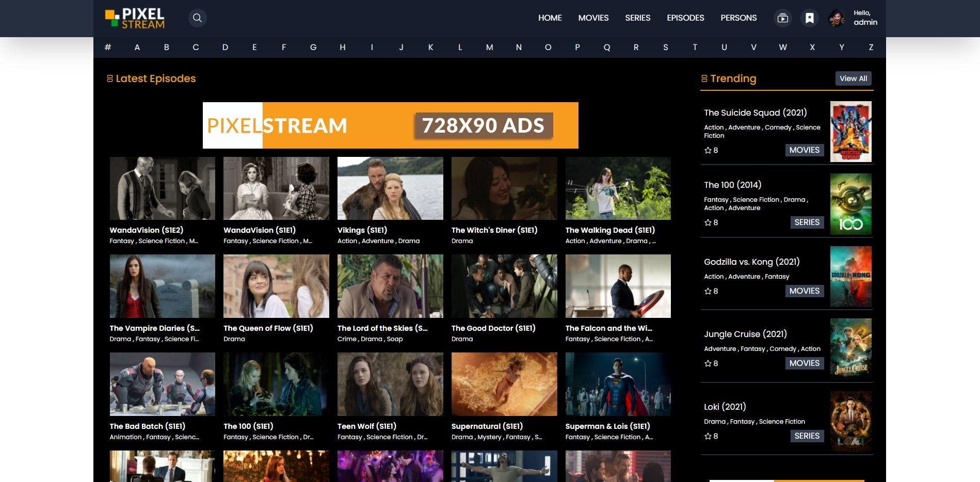Click Jungle Cruise (2021) trending title

pos(746,334)
